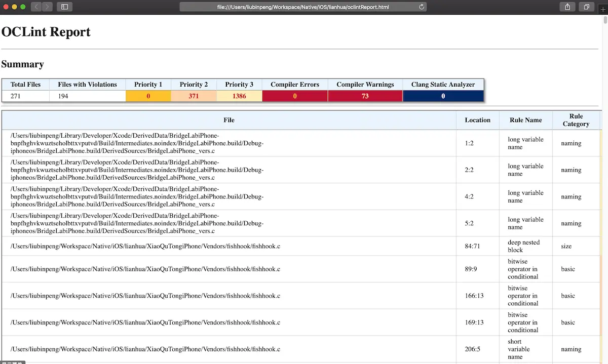The height and width of the screenshot is (364, 608).
Task: Click the vertical scrollbar thumb
Action: coord(605,20)
